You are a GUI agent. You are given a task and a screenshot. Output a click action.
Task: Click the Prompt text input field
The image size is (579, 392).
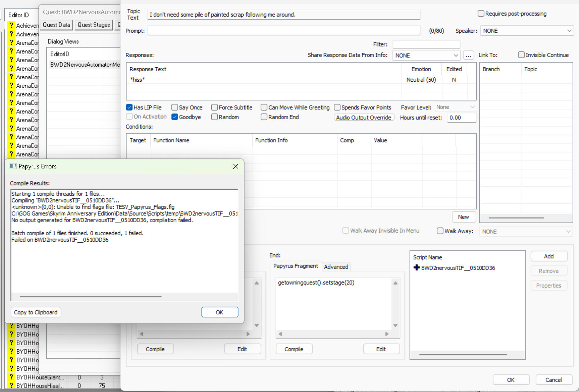tap(284, 31)
